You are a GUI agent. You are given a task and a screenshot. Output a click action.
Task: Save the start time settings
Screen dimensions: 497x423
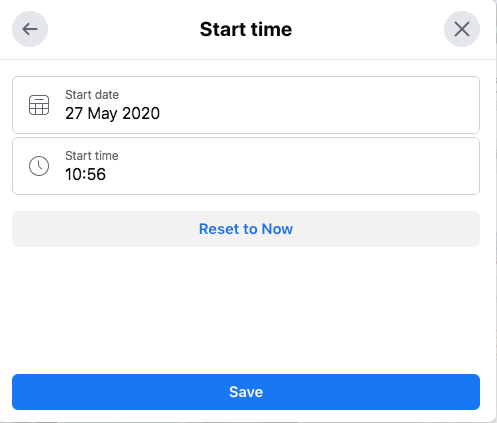[246, 392]
